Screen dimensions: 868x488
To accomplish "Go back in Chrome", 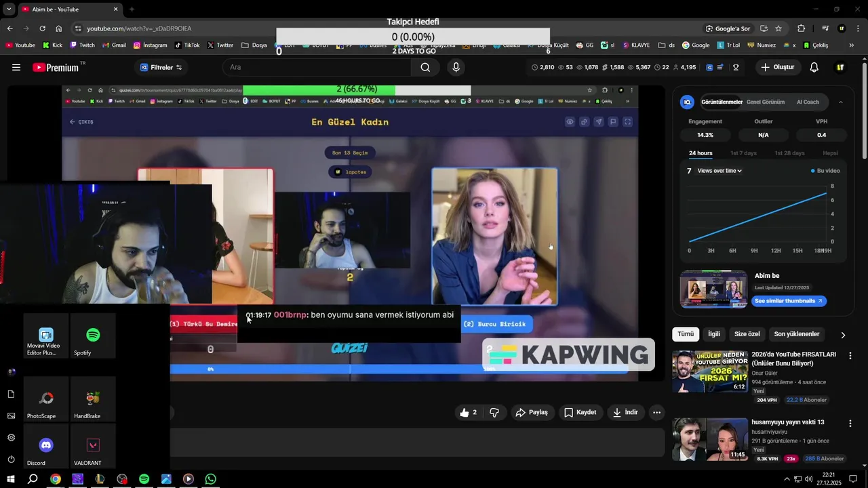I will [9, 28].
